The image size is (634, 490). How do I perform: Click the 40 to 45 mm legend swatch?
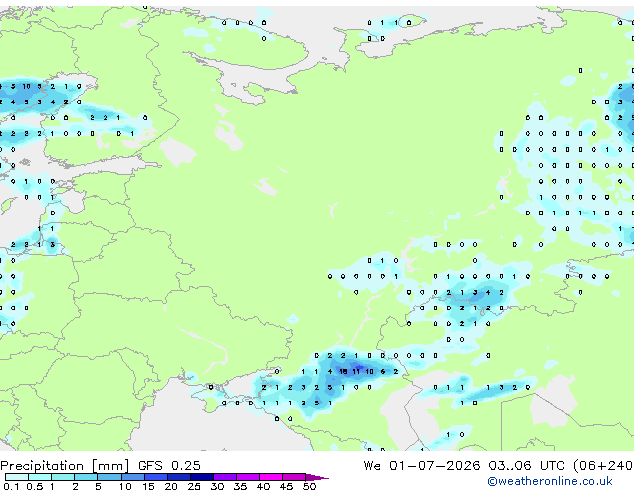(x=271, y=477)
